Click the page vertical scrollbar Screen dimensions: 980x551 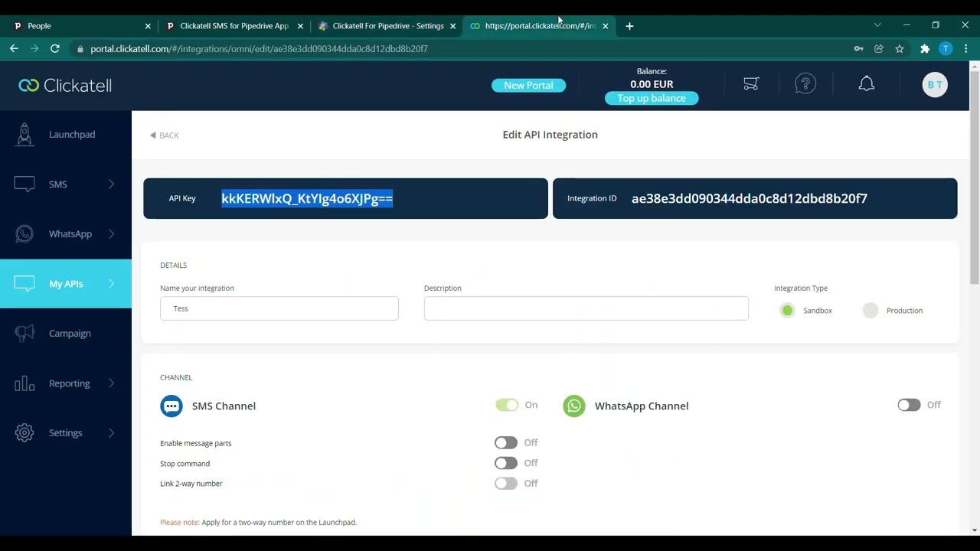(x=974, y=176)
